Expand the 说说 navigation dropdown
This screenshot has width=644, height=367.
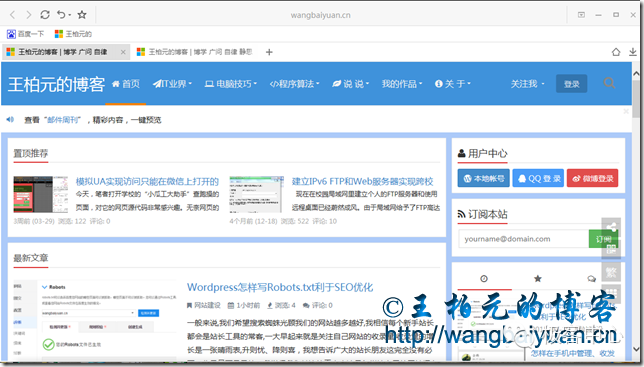click(350, 84)
